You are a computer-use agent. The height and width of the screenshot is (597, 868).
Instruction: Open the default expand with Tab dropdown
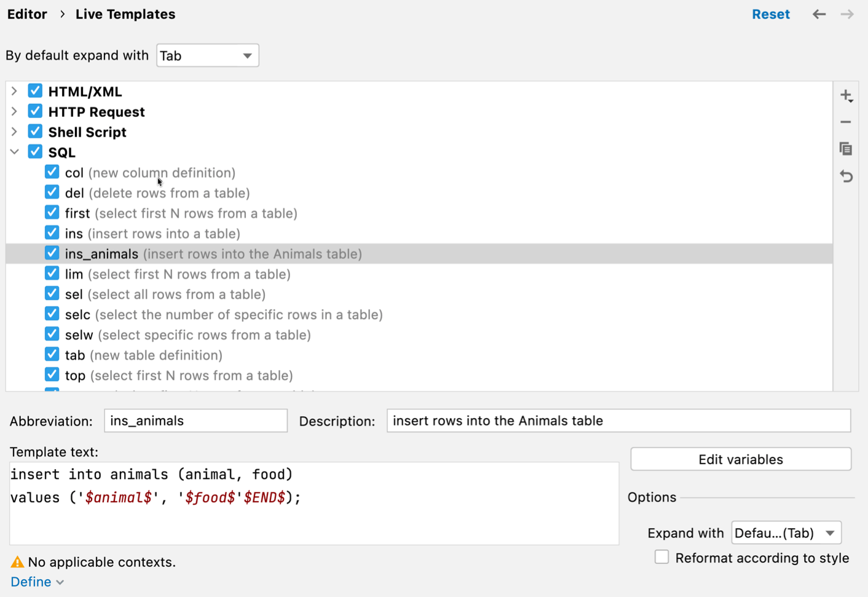point(207,56)
